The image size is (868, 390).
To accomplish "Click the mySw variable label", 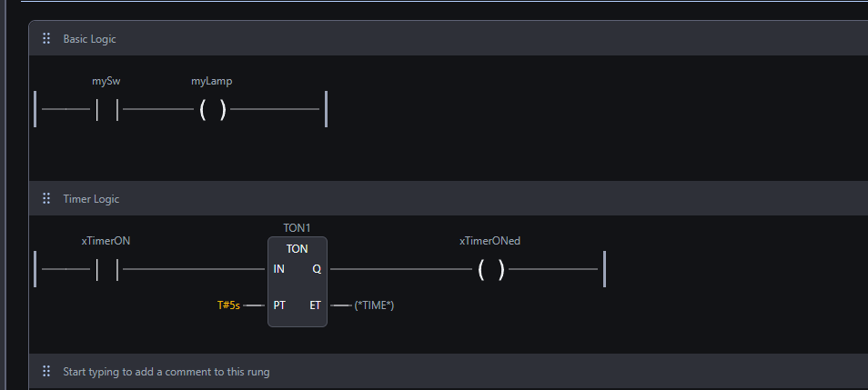I will [106, 81].
